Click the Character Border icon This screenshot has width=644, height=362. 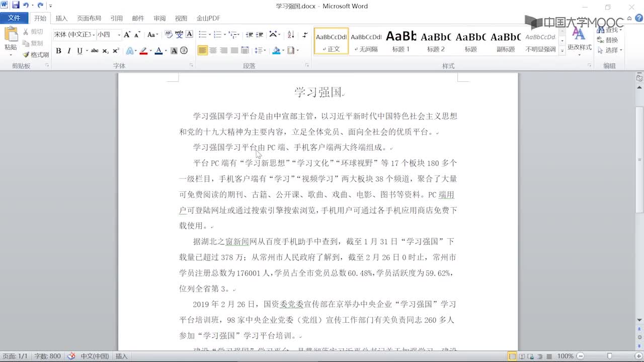click(x=190, y=35)
